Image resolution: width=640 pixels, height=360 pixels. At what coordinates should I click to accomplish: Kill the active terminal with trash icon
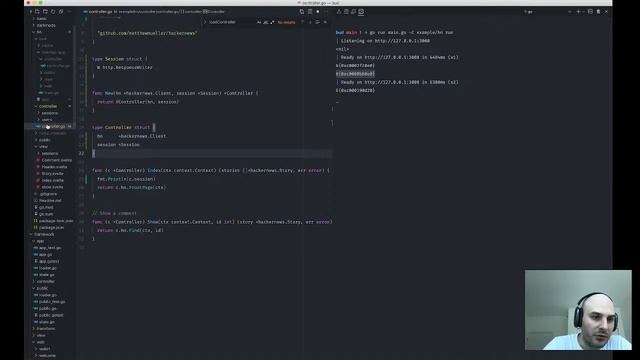coord(598,12)
